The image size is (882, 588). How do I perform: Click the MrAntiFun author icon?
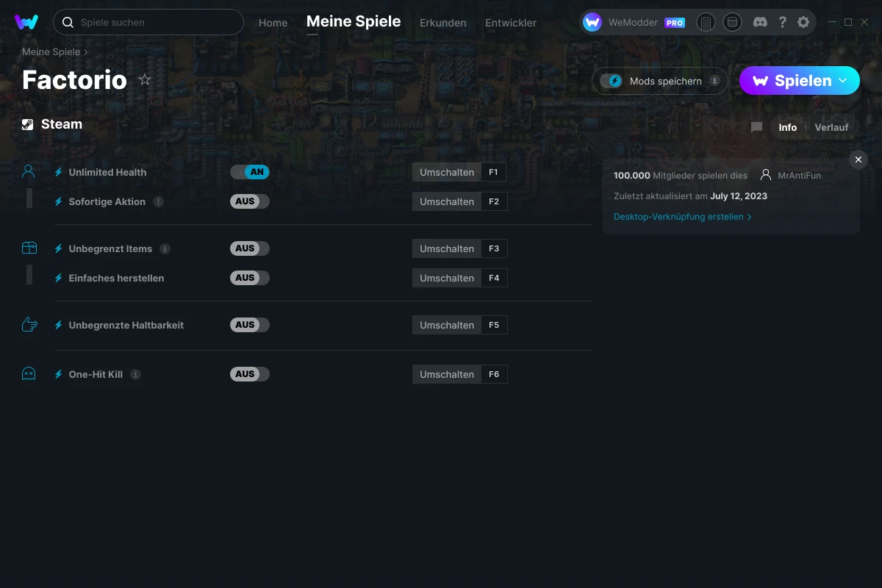pos(766,175)
